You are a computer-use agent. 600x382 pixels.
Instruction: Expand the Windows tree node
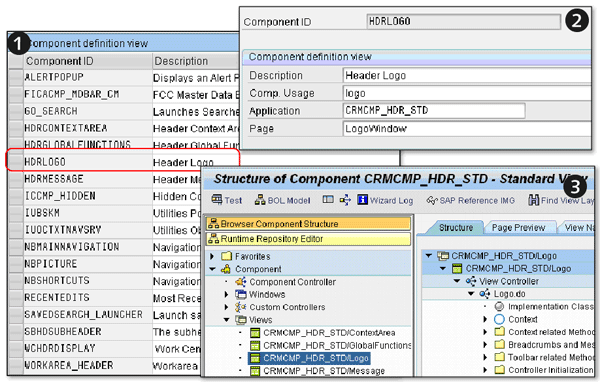tap(226, 294)
